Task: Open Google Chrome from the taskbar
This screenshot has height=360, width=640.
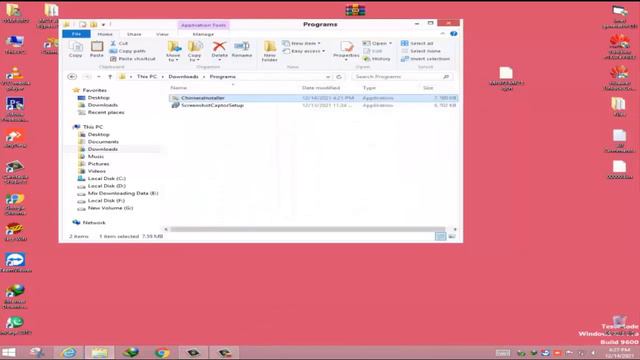Action: (162, 352)
